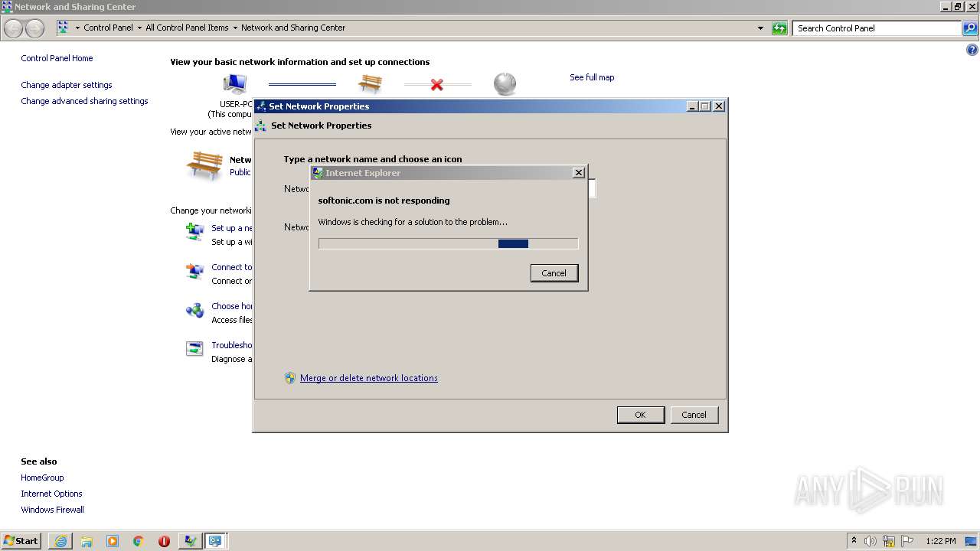
Task: Click the USER-PC computer icon
Action: 235,83
